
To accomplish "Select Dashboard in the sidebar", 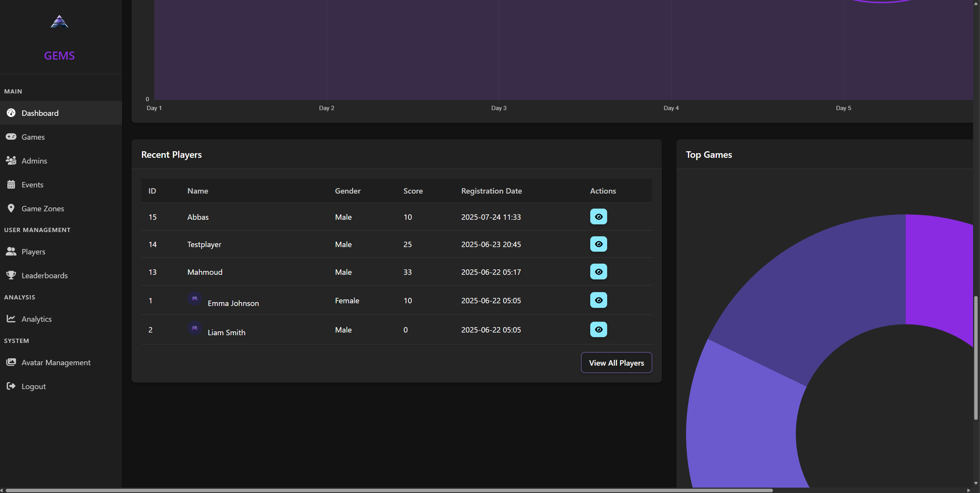I will [40, 113].
